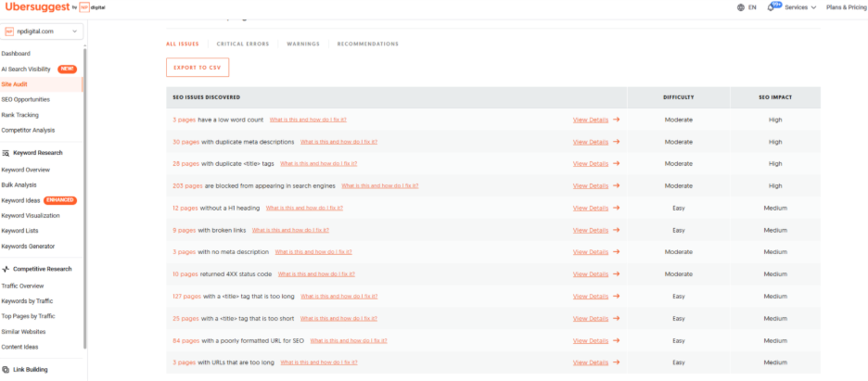
Task: Click arrow icon for 4XX status code row
Action: 616,274
